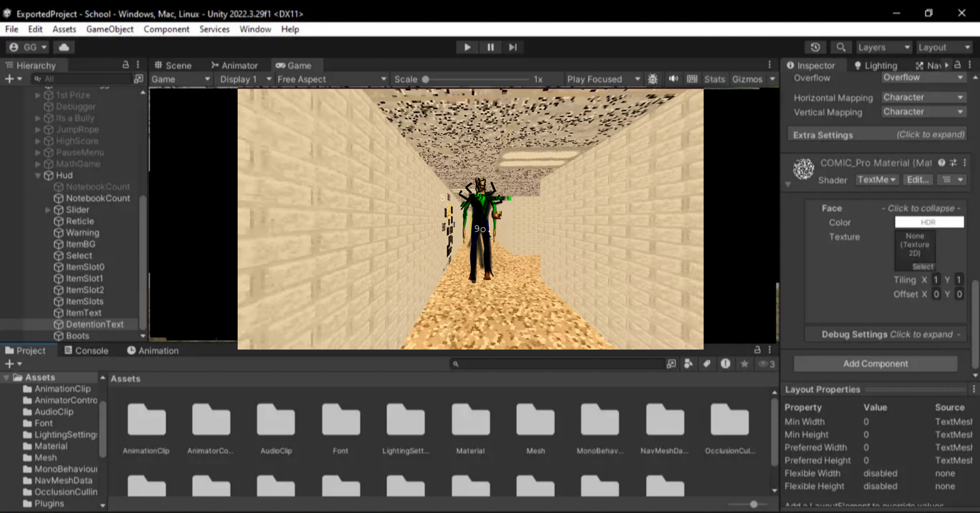Open the Material folder thumbnail in Assets
This screenshot has height=513, width=980.
[x=470, y=428]
